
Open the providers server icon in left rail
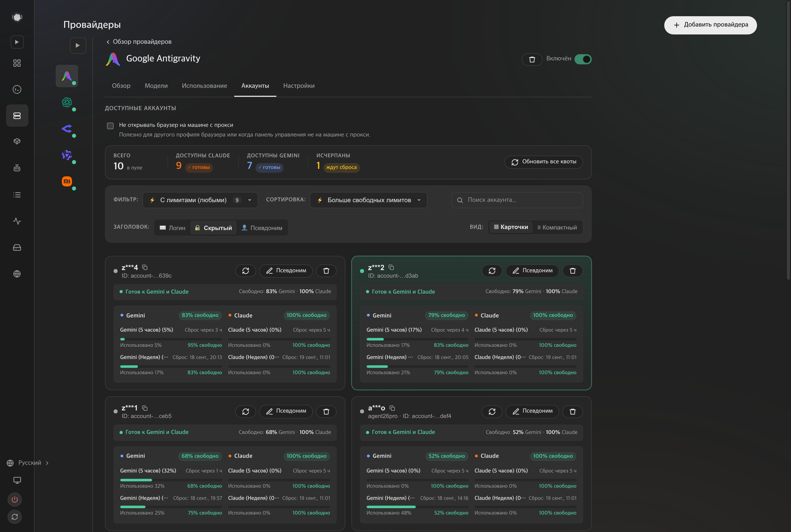point(17,116)
